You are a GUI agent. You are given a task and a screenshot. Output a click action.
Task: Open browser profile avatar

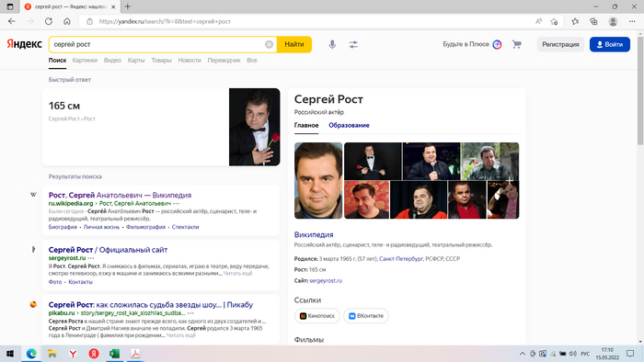click(x=613, y=21)
